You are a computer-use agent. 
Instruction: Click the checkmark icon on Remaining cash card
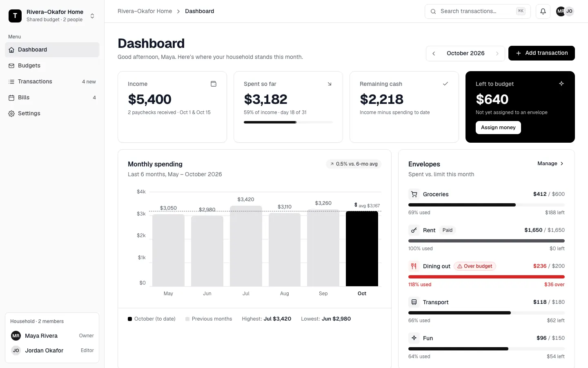[x=445, y=84]
